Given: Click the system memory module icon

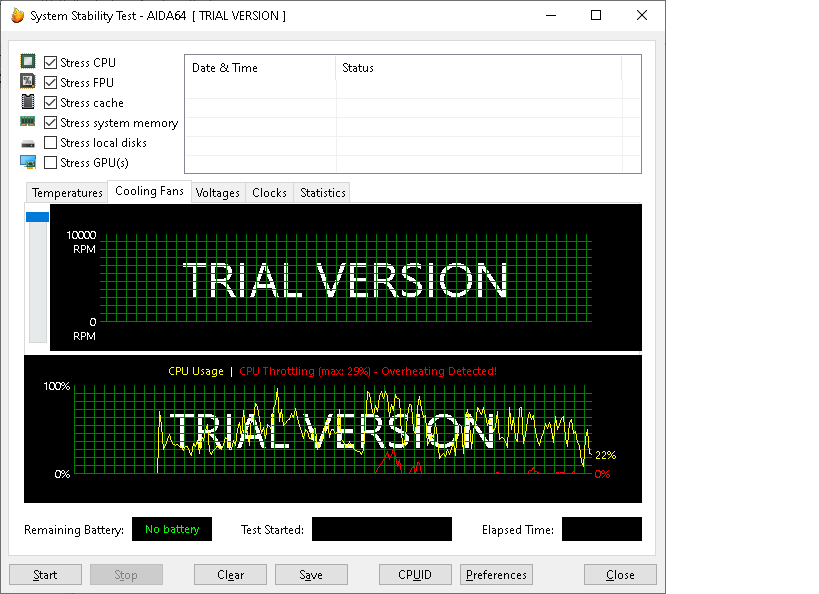Looking at the screenshot, I should [27, 121].
